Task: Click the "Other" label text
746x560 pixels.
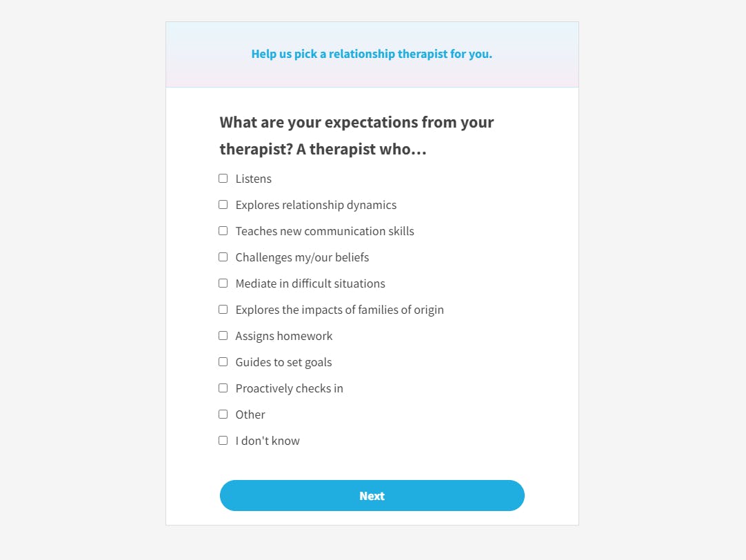Action: [250, 414]
